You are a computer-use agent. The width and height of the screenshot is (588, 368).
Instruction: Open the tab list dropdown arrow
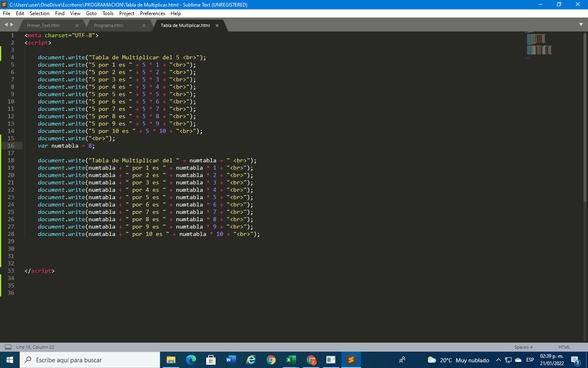click(x=581, y=25)
